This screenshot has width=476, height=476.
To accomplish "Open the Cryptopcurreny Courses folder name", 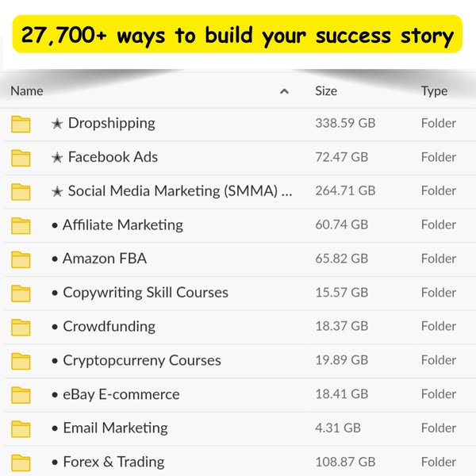I will click(x=141, y=360).
